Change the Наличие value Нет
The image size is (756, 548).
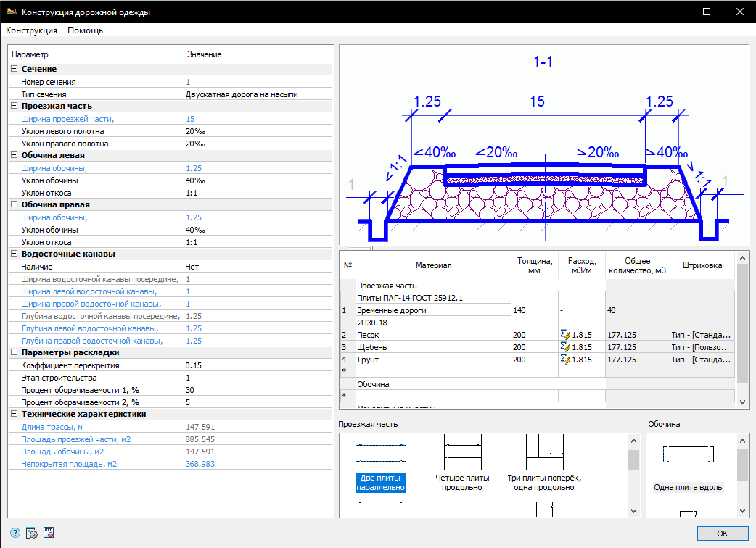[258, 267]
